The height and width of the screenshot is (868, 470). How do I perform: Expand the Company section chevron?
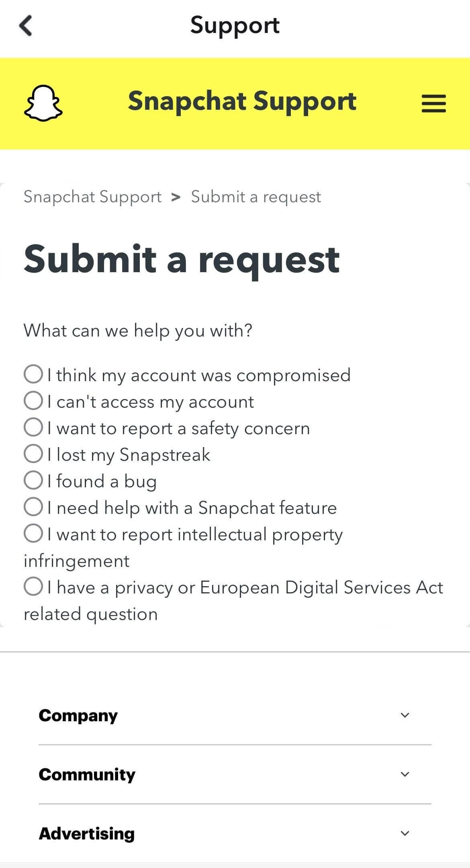coord(405,715)
